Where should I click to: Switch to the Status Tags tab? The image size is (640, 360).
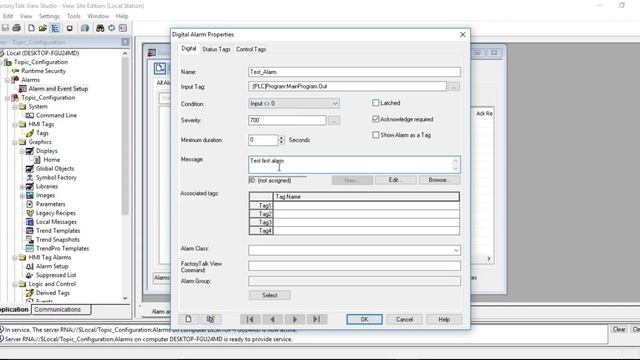click(x=216, y=49)
